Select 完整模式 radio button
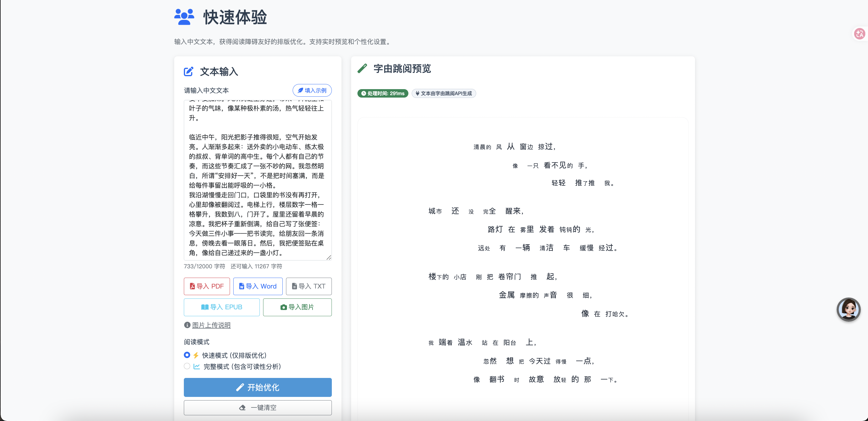868x421 pixels. pyautogui.click(x=187, y=366)
